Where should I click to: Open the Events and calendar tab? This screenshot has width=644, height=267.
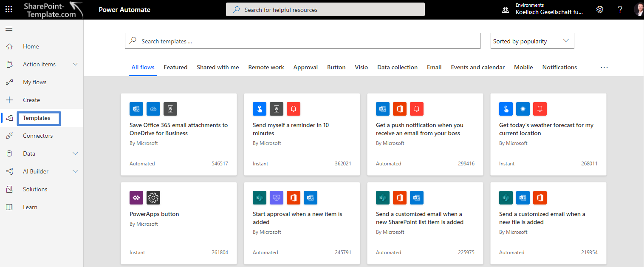[x=478, y=67]
